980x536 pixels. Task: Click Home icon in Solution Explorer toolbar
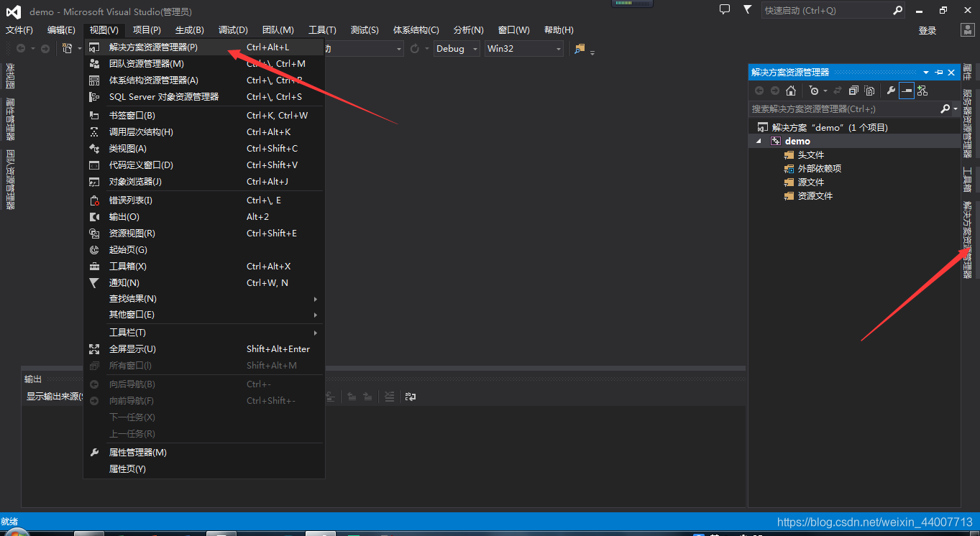[x=791, y=91]
